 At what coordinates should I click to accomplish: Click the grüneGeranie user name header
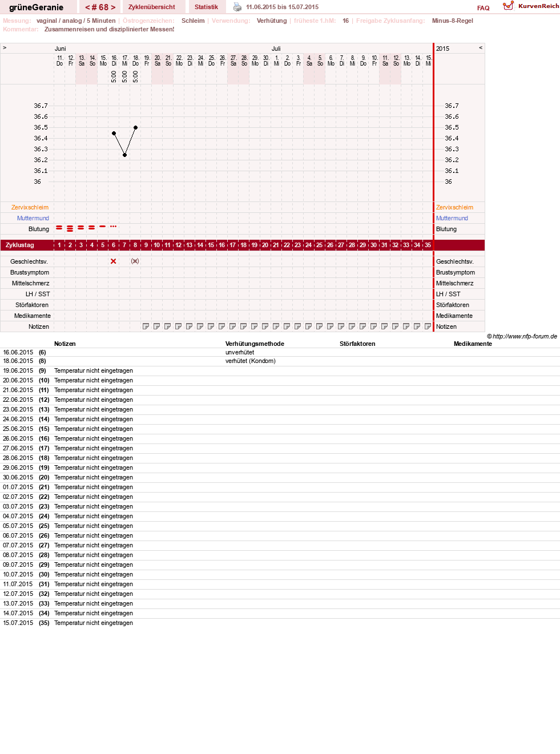[36, 7]
